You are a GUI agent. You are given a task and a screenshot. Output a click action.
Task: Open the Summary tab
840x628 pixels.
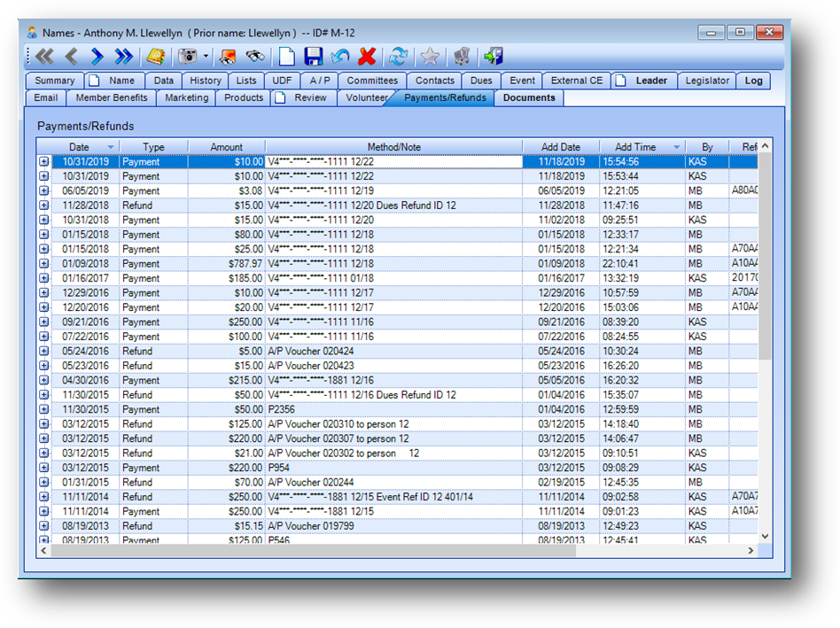[x=55, y=81]
